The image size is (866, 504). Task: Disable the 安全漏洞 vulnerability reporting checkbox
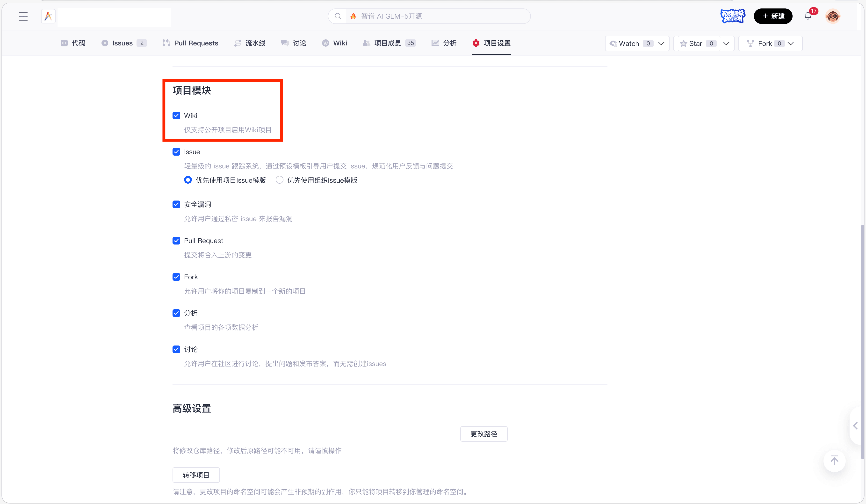[176, 204]
